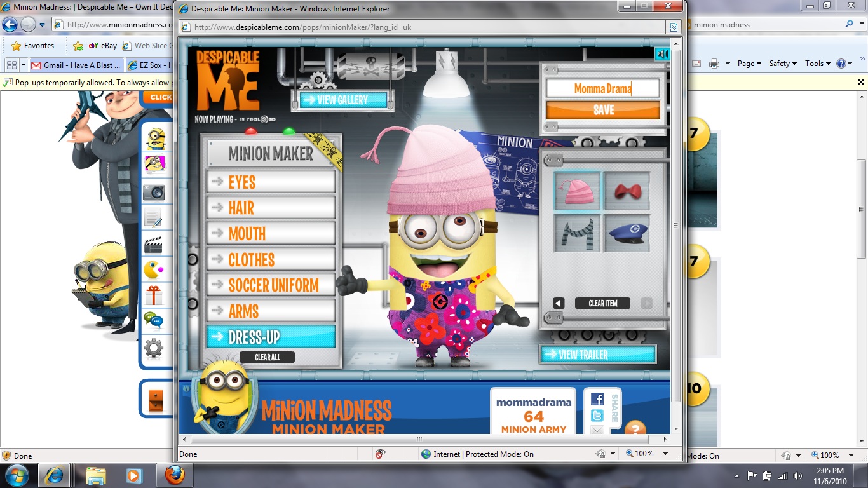Click the chat bubbles sidebar icon
This screenshot has width=868, height=488.
(x=153, y=320)
